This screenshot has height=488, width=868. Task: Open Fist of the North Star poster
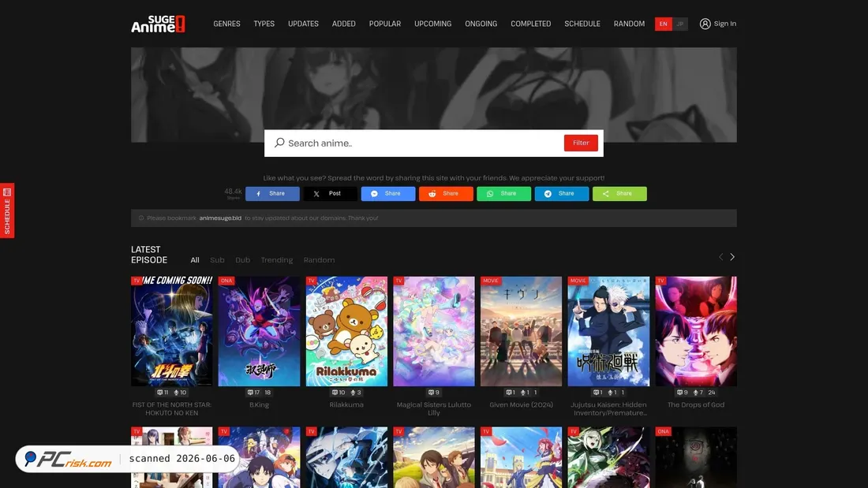(171, 331)
